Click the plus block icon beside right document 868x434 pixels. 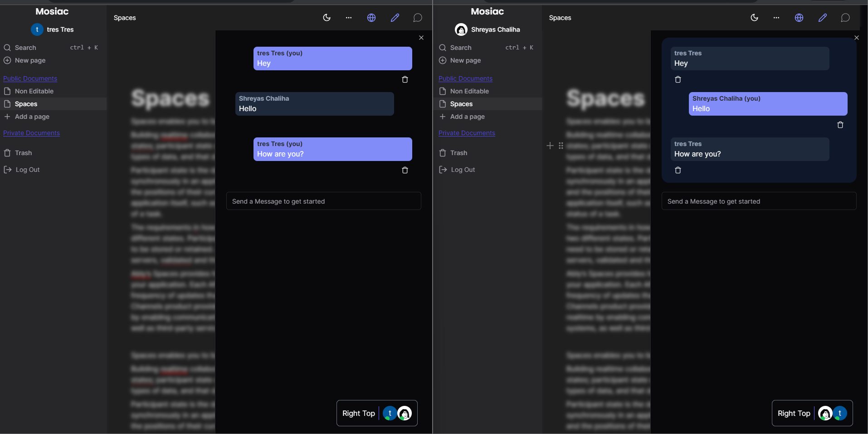(x=550, y=146)
